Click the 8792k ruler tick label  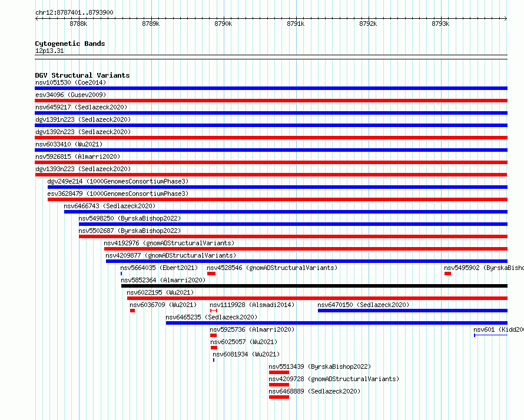tap(368, 24)
